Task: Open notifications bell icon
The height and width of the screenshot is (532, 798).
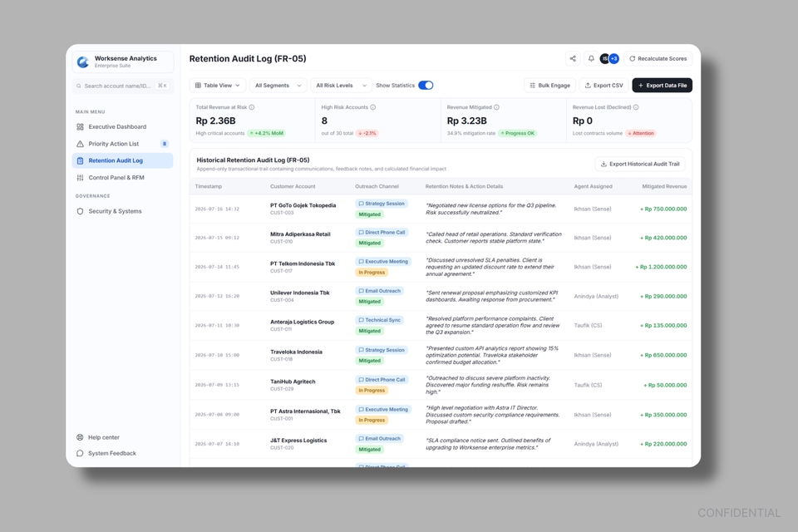Action: [x=591, y=58]
